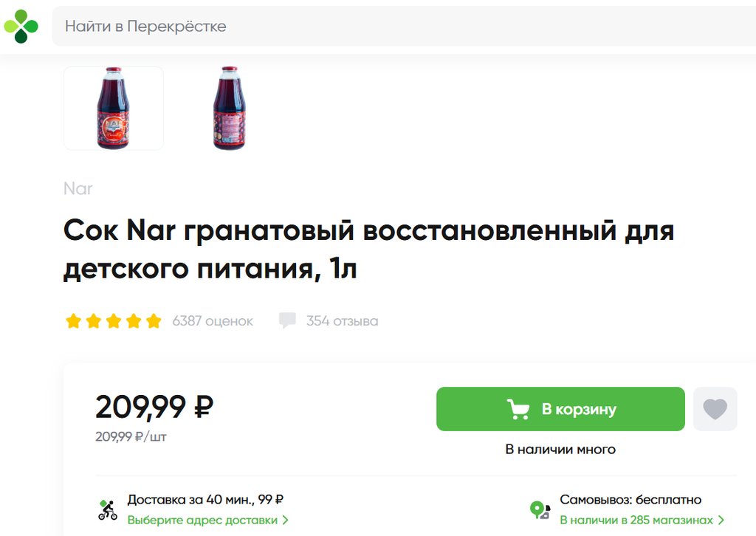This screenshot has height=536, width=756.
Task: Open the Nar brand link
Action: tap(78, 188)
